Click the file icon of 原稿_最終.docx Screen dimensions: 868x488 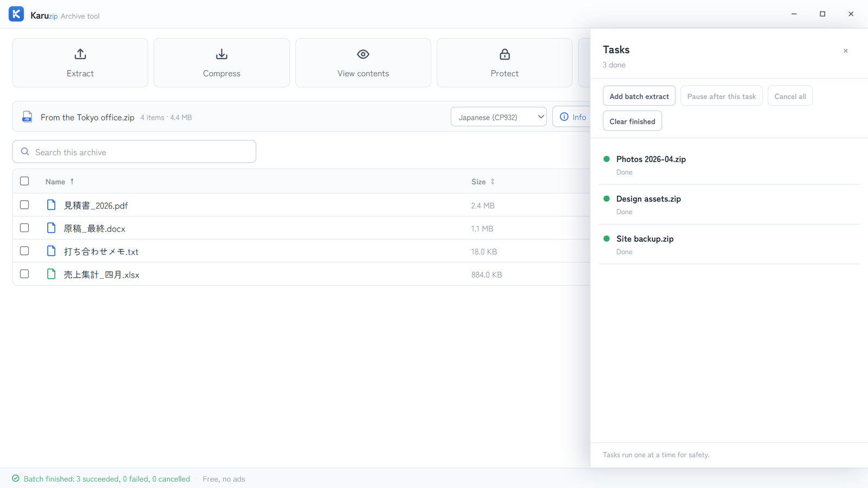click(51, 228)
